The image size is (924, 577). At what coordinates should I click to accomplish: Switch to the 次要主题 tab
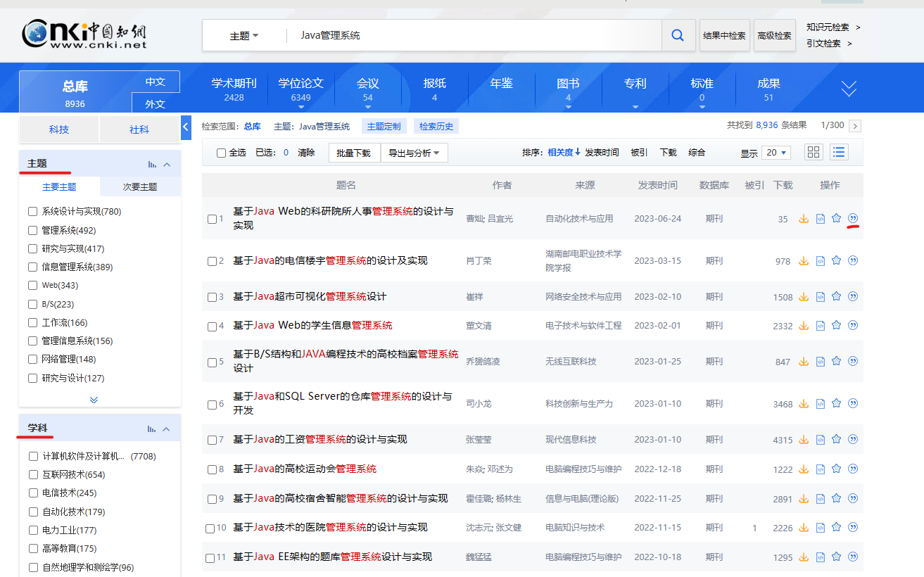(x=140, y=186)
